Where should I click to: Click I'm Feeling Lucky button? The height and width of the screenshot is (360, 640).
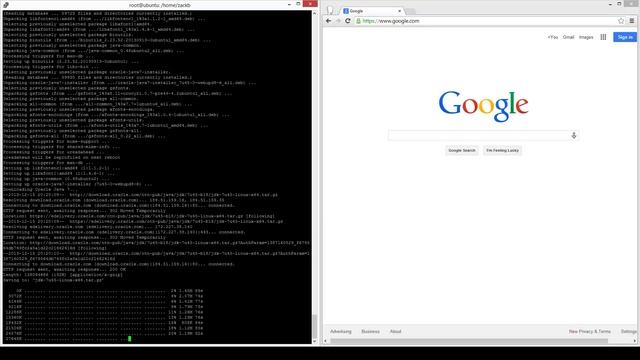pos(502,151)
